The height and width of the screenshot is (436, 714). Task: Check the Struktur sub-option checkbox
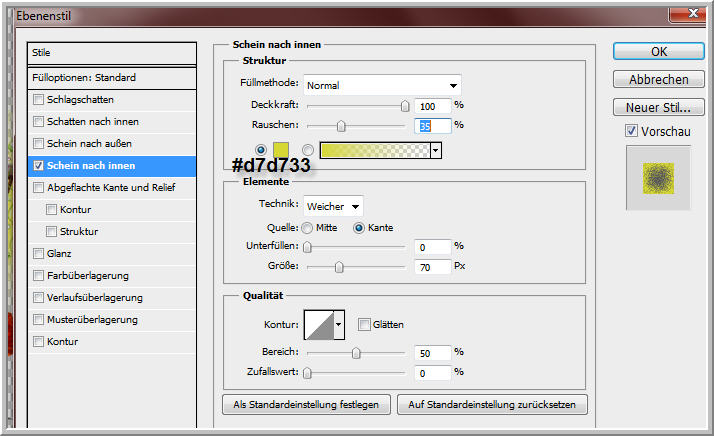[51, 231]
